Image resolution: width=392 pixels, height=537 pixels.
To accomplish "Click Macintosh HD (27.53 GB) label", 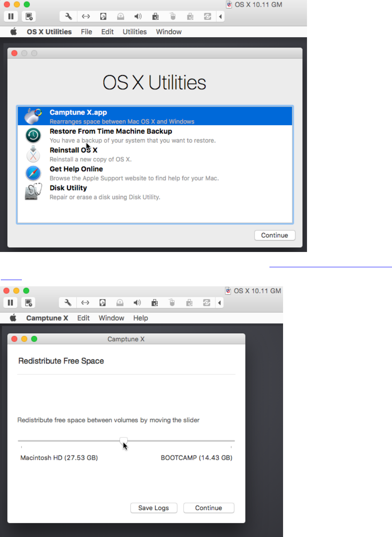I will [59, 458].
